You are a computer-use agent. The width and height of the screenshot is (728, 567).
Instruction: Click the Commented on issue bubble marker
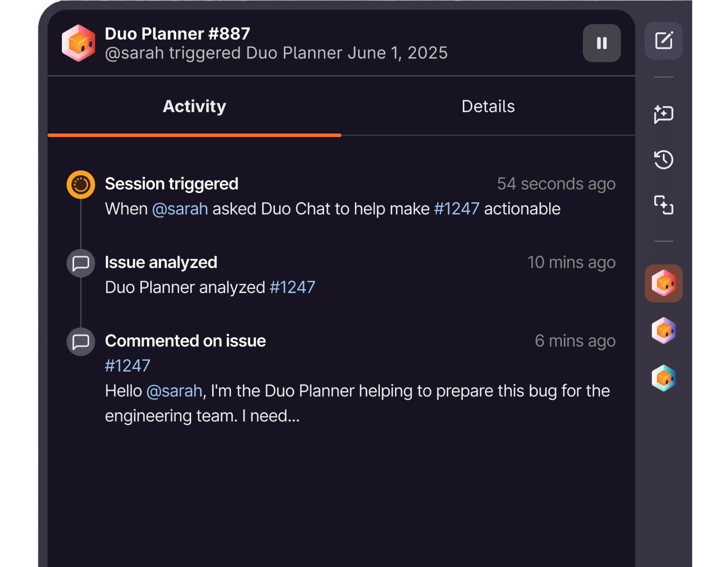pos(81,341)
